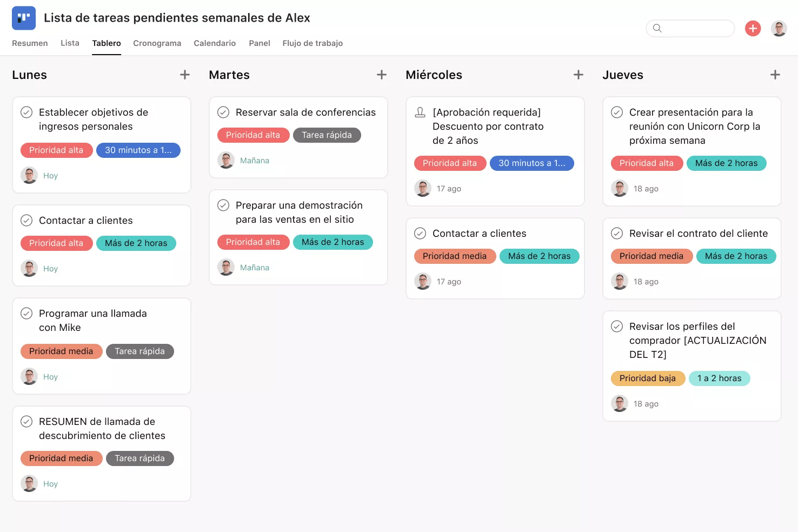Click the red global add button
The height and width of the screenshot is (532, 798).
click(753, 28)
